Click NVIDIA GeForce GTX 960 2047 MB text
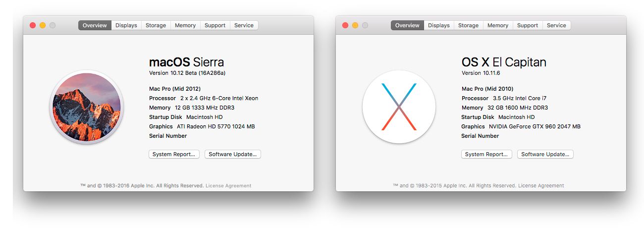The height and width of the screenshot is (231, 644). [x=535, y=126]
